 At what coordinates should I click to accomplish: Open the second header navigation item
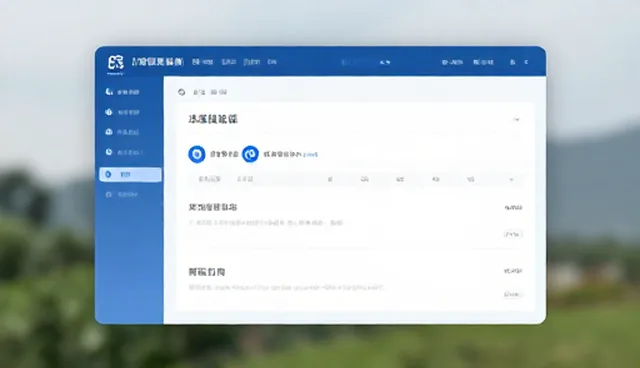click(229, 62)
